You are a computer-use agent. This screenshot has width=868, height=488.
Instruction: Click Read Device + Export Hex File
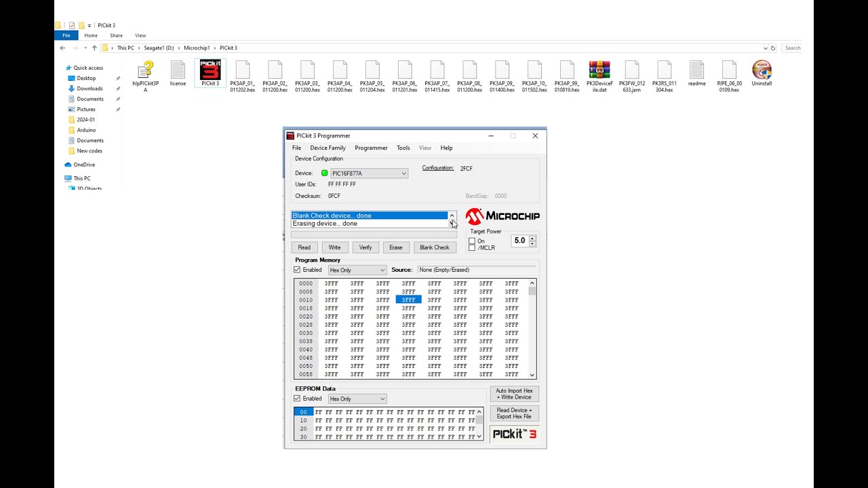(x=514, y=413)
